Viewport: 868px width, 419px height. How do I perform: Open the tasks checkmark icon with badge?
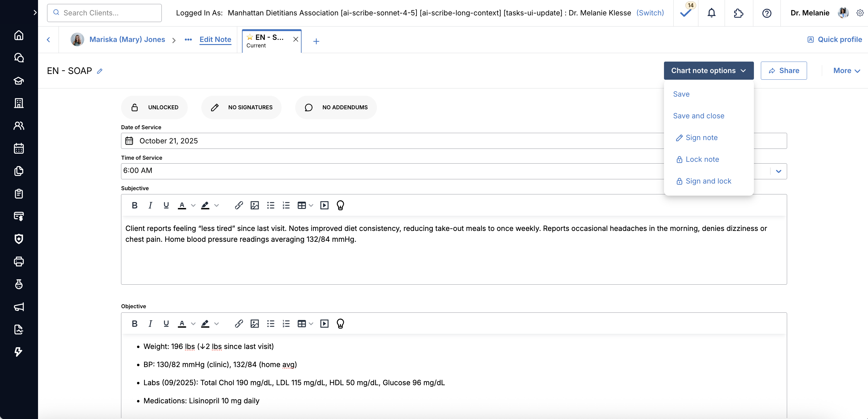(x=686, y=13)
